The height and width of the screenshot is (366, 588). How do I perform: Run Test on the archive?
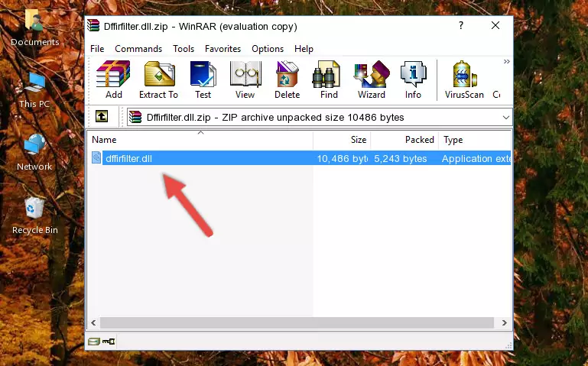click(x=203, y=79)
